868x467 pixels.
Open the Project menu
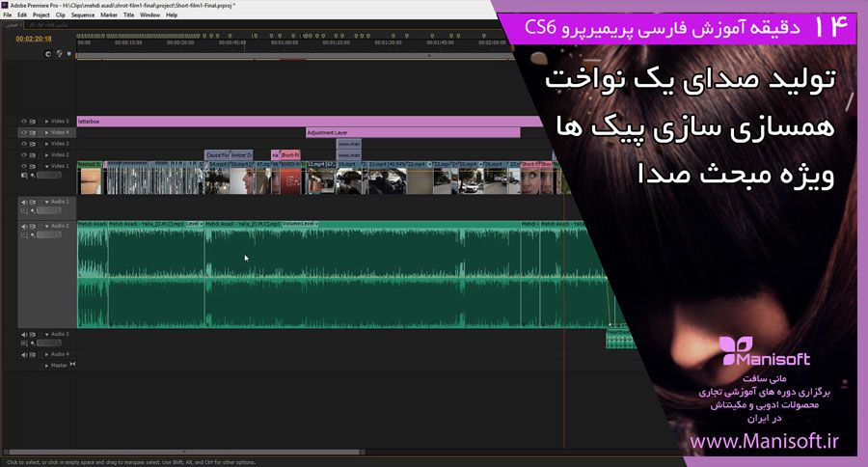point(41,15)
